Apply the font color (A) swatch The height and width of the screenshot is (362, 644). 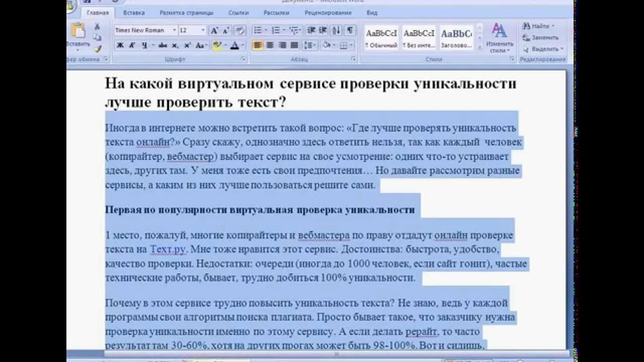coord(234,45)
